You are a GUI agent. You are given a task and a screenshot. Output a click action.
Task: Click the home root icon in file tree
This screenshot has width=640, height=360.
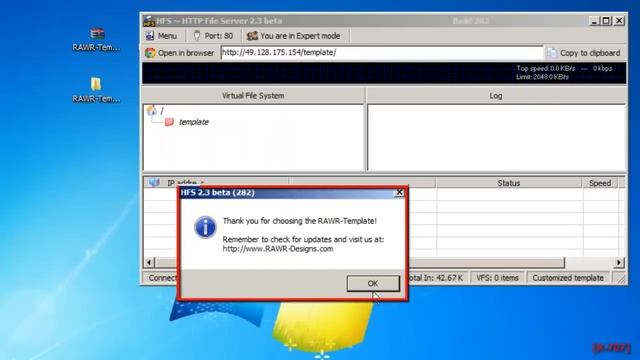[x=151, y=110]
